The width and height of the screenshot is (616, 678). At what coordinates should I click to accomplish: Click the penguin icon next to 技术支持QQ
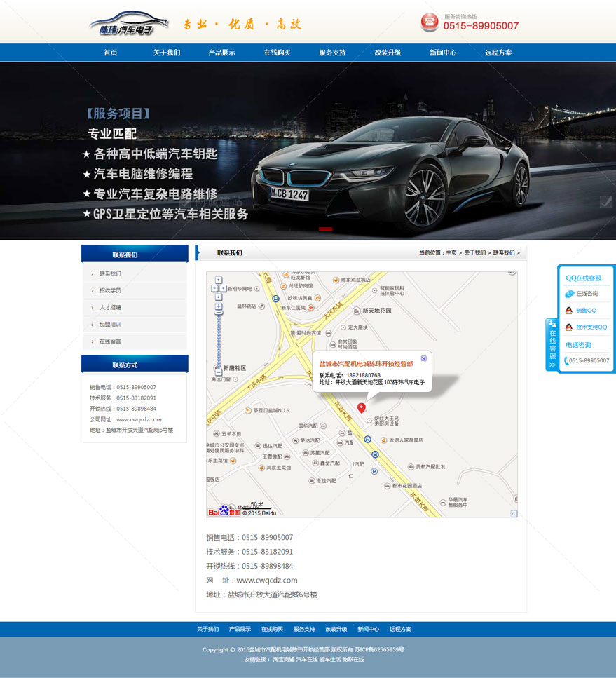(x=569, y=327)
